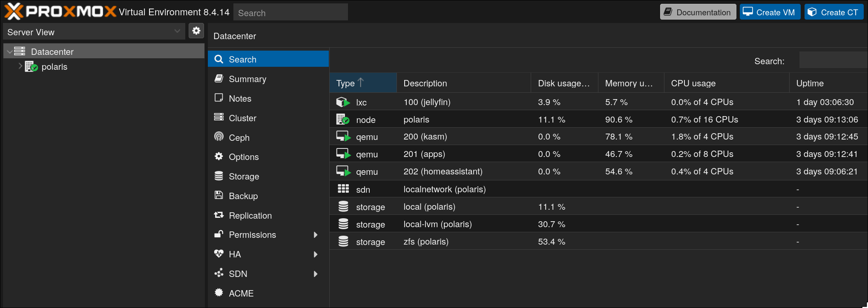Click the qemu VM icon for 202 (homeassistant)
Viewport: 868px width, 308px height.
[343, 171]
